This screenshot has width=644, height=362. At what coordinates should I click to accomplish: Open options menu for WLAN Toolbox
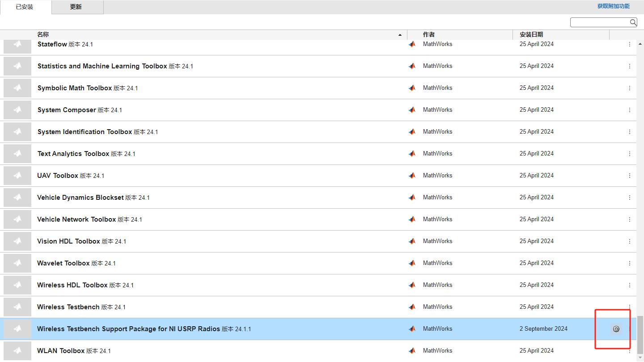point(630,351)
